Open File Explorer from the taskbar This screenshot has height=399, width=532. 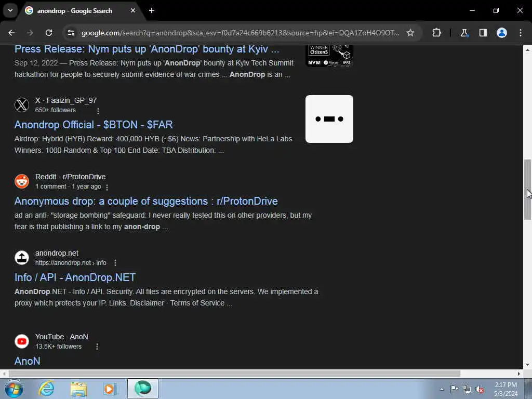pyautogui.click(x=78, y=389)
